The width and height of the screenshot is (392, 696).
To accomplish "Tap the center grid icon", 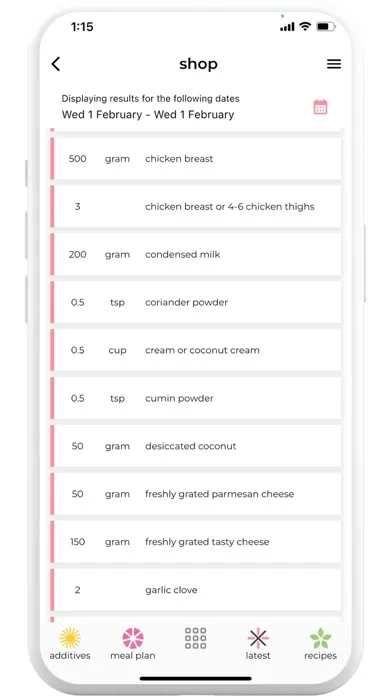I will click(195, 638).
